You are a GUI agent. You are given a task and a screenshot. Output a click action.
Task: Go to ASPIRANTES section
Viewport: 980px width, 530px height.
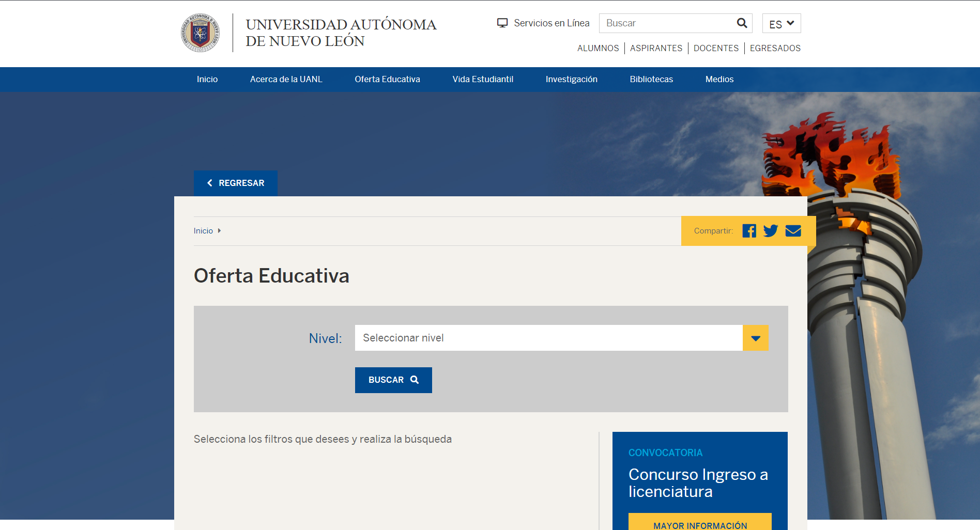click(656, 48)
